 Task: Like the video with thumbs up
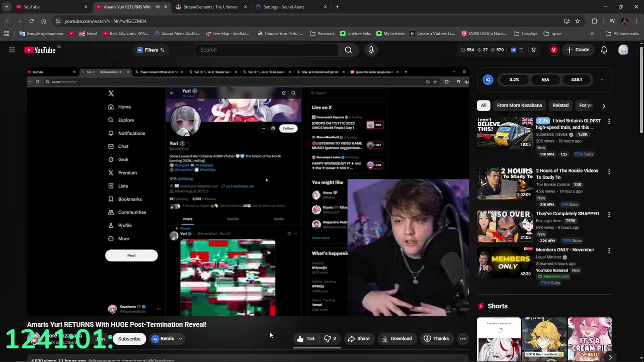click(306, 338)
